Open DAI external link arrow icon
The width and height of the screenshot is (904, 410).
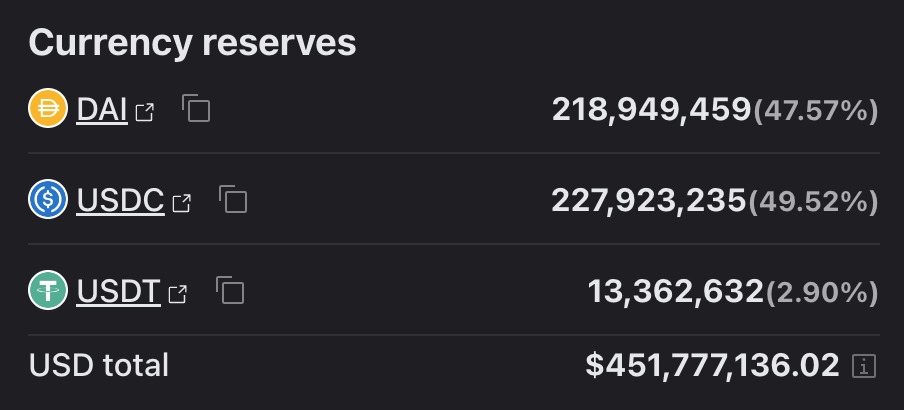point(145,112)
